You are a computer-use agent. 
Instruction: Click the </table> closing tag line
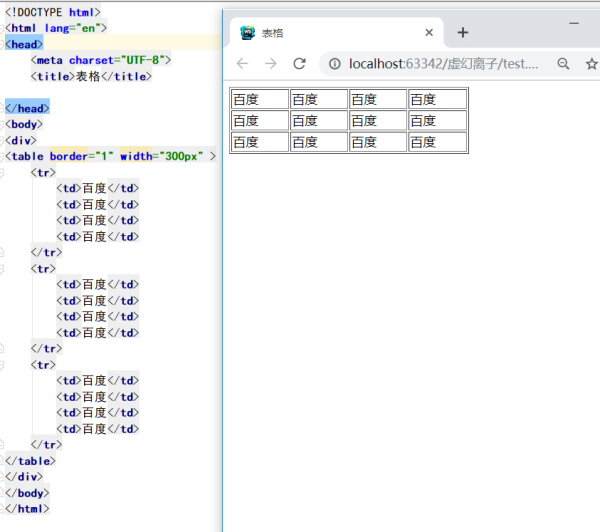(x=30, y=461)
